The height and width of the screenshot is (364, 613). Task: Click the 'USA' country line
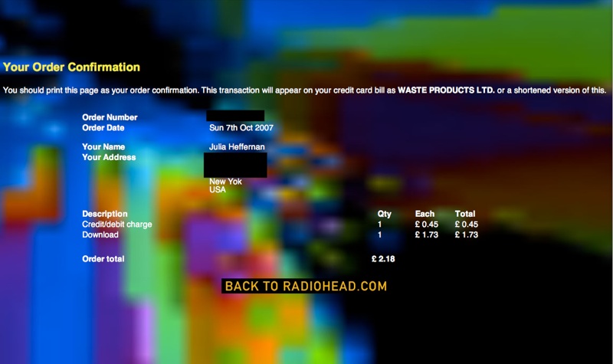point(218,189)
